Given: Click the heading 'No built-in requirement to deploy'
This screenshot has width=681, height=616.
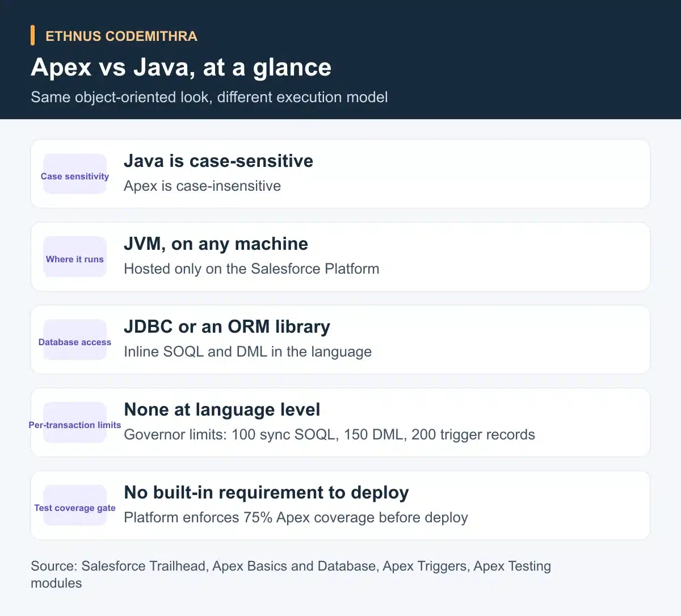Looking at the screenshot, I should (x=266, y=492).
